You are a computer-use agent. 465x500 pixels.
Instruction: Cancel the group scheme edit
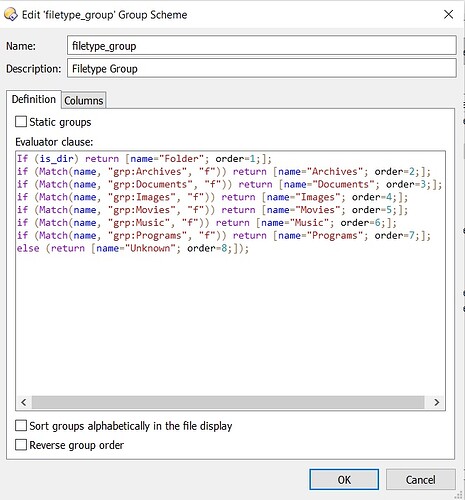[x=421, y=480]
